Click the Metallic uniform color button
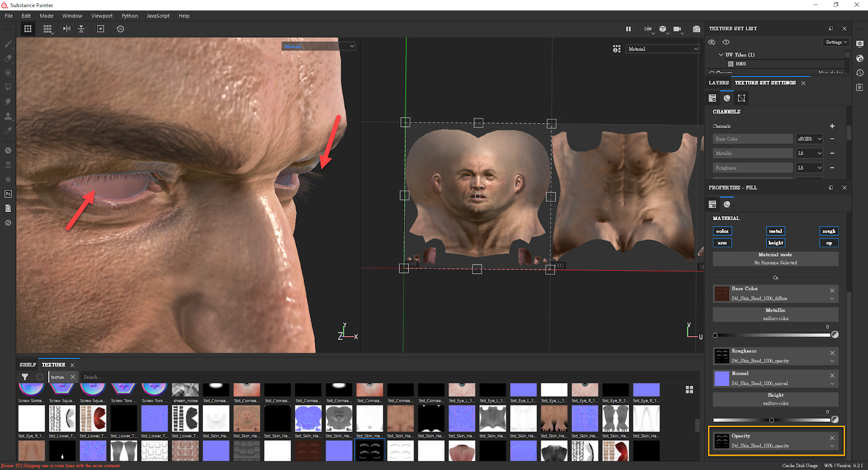 pyautogui.click(x=775, y=314)
